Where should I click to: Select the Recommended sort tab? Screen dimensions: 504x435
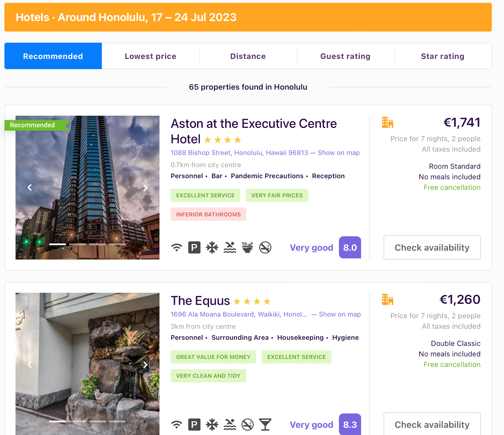click(53, 56)
